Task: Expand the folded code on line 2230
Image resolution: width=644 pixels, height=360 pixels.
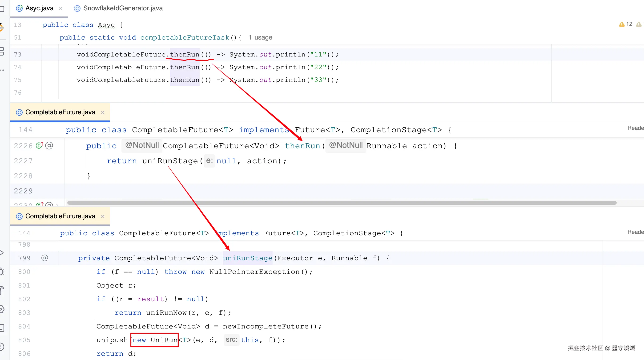Action: [x=58, y=205]
